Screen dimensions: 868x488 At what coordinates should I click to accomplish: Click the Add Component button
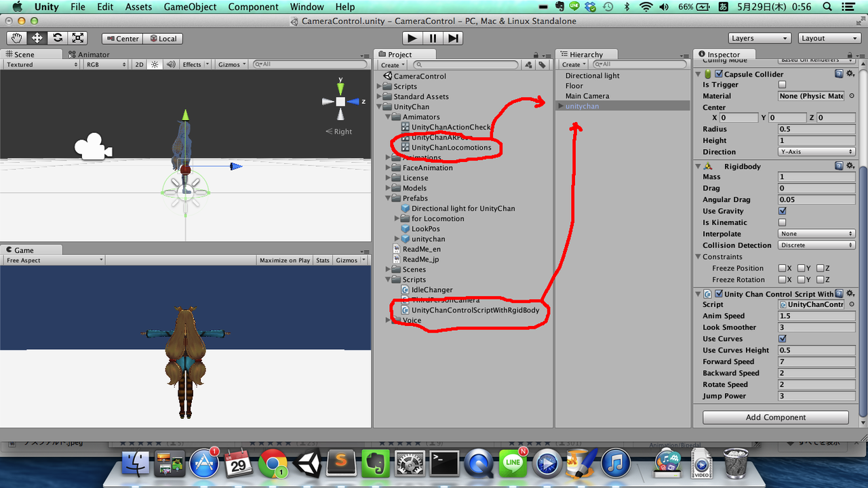(x=776, y=418)
